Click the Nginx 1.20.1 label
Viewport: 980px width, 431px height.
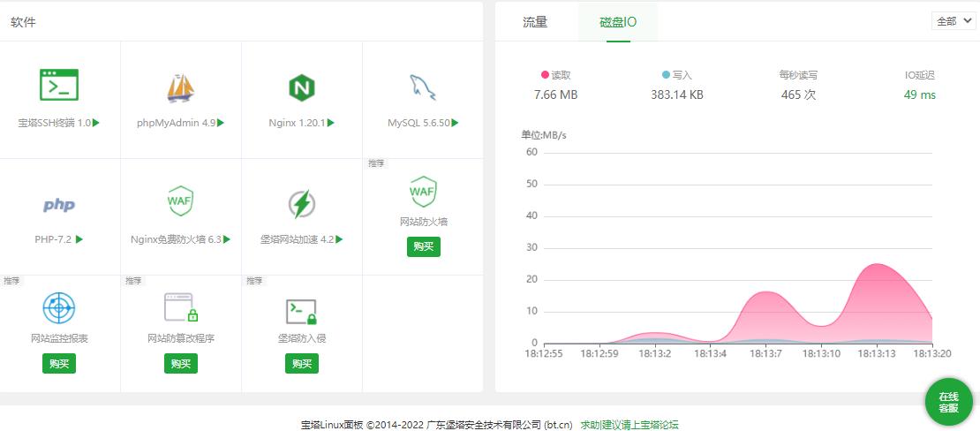[297, 124]
